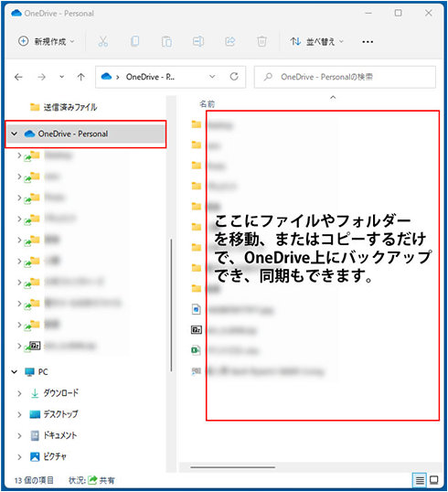The height and width of the screenshot is (492, 448).
Task: Click the 状況: 共有 status text
Action: pyautogui.click(x=91, y=480)
